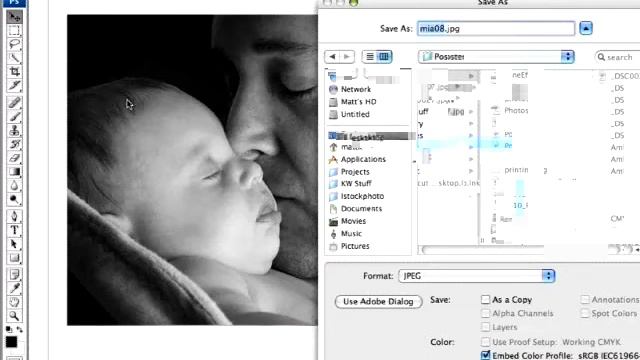Uncheck Embed Color Profile
Screen dimensions: 640x360
coord(485,356)
